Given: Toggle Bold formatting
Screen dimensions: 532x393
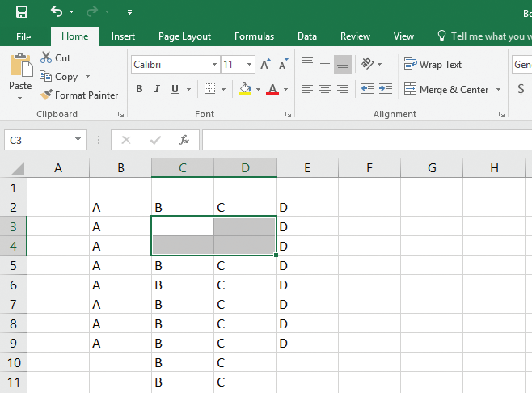Looking at the screenshot, I should coord(139,89).
